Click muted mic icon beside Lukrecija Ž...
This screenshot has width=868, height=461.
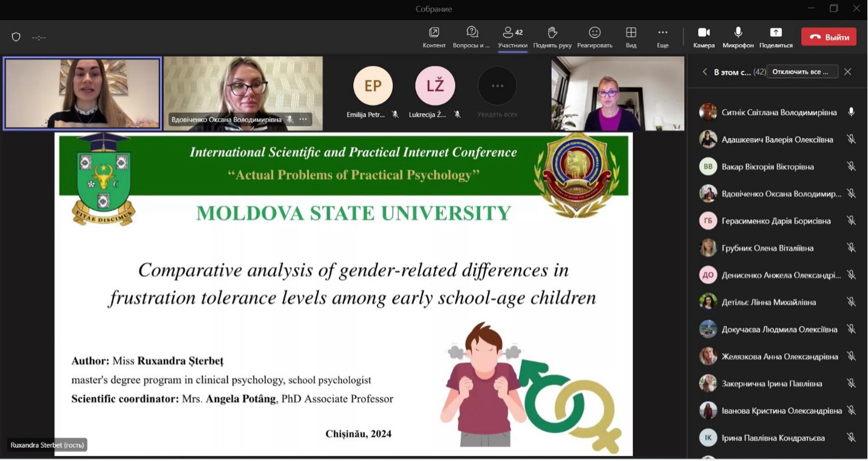pos(457,114)
